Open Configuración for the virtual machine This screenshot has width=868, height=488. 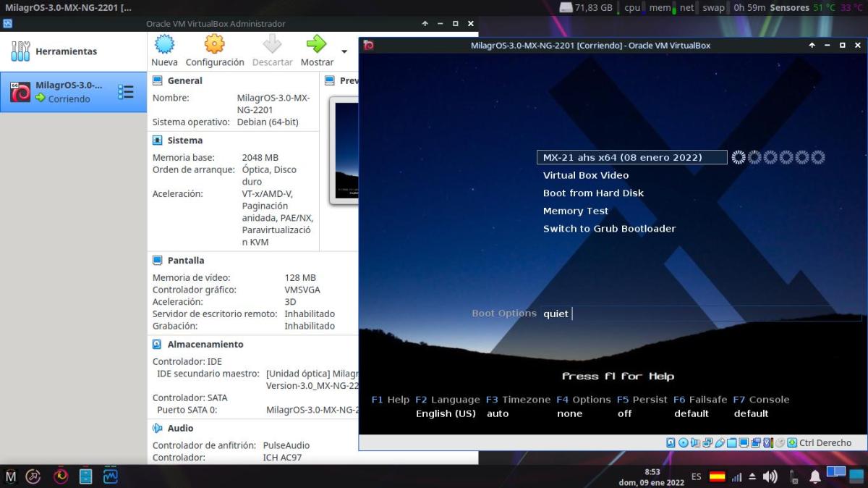tap(215, 51)
